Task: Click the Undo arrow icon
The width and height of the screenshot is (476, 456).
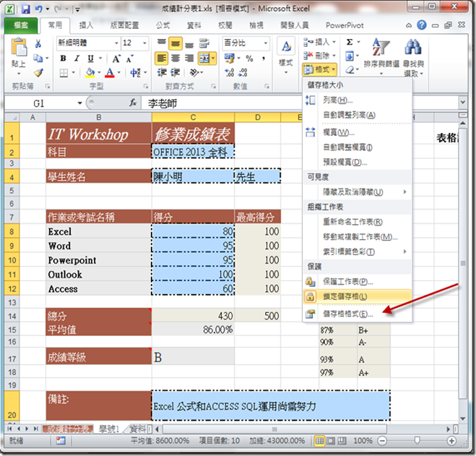Action: tap(38, 9)
